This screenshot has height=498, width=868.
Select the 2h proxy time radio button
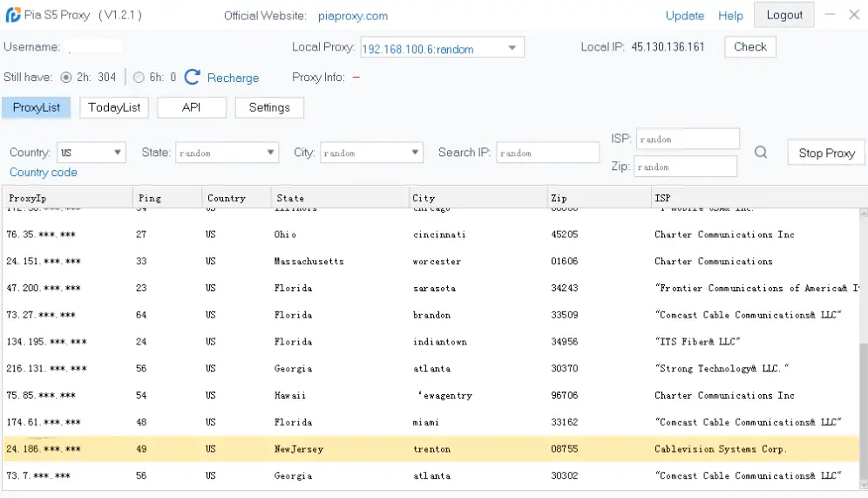(x=66, y=77)
